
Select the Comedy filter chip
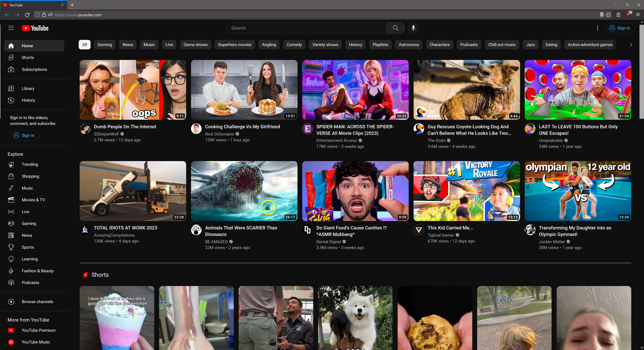coord(294,45)
